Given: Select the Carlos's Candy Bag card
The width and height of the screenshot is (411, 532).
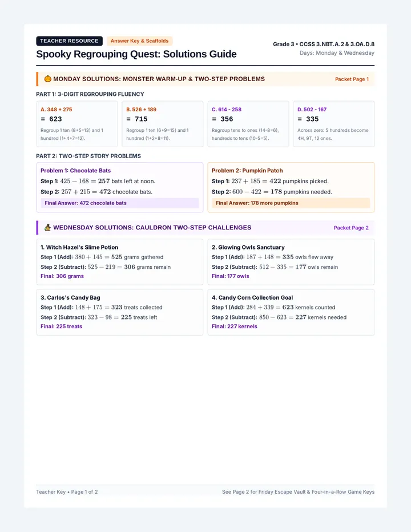Looking at the screenshot, I should click(120, 312).
